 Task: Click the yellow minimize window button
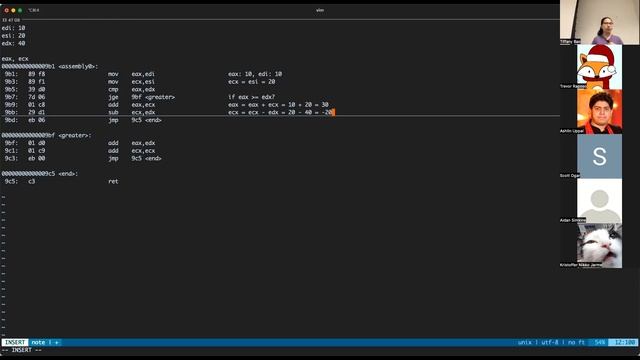tap(13, 10)
